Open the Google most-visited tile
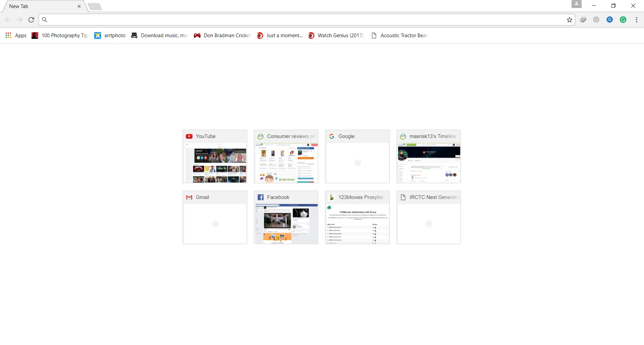The width and height of the screenshot is (644, 345). [x=357, y=156]
